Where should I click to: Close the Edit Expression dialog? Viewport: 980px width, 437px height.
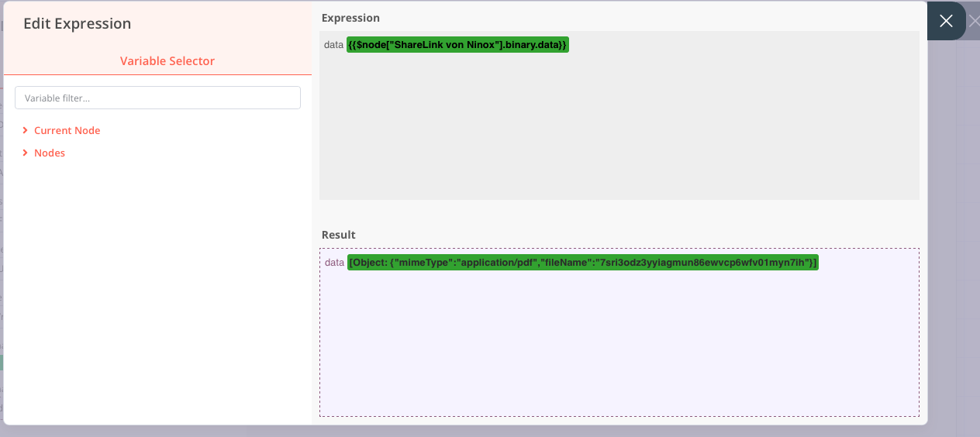tap(946, 21)
